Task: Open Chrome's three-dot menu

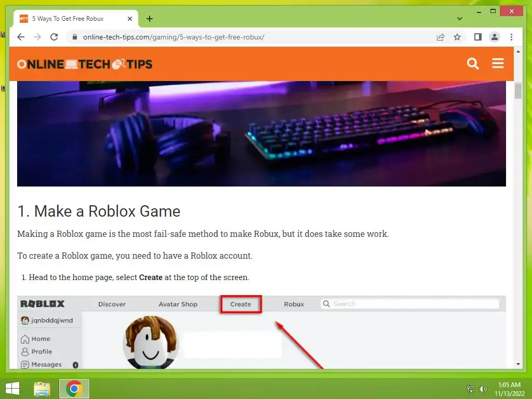Action: point(511,37)
